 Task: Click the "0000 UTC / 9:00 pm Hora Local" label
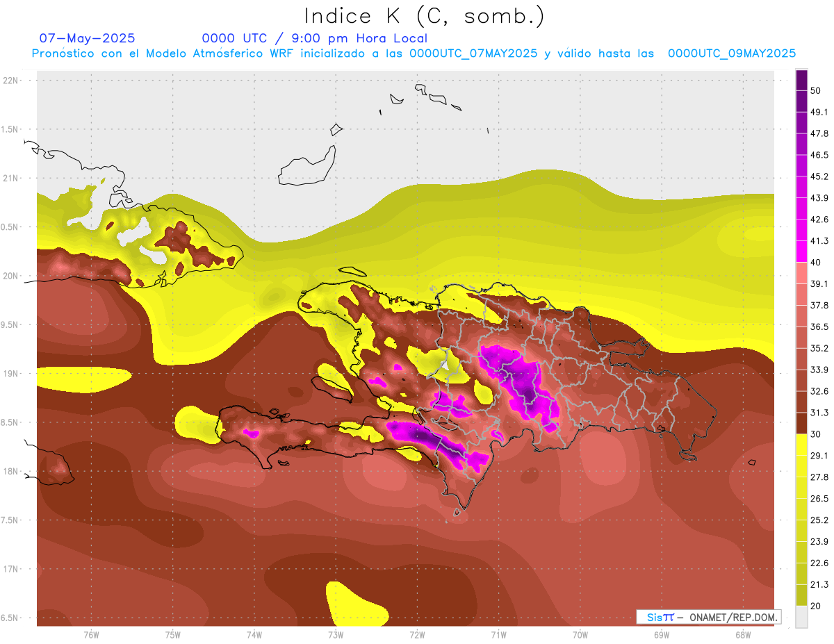(314, 38)
